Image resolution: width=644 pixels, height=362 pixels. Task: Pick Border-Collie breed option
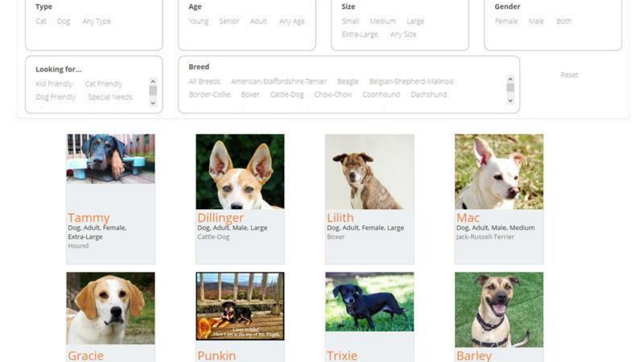pos(209,95)
